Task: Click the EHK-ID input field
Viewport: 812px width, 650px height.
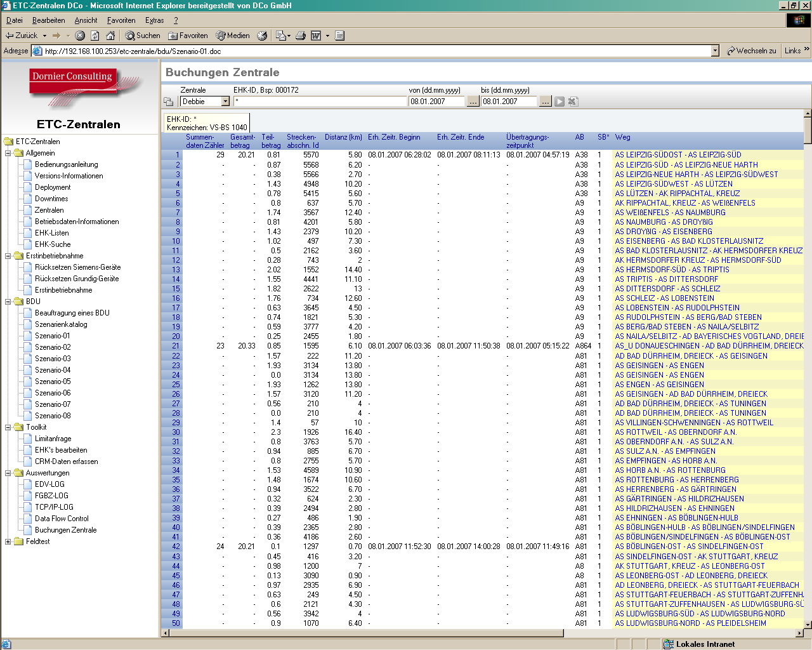Action: (x=320, y=102)
